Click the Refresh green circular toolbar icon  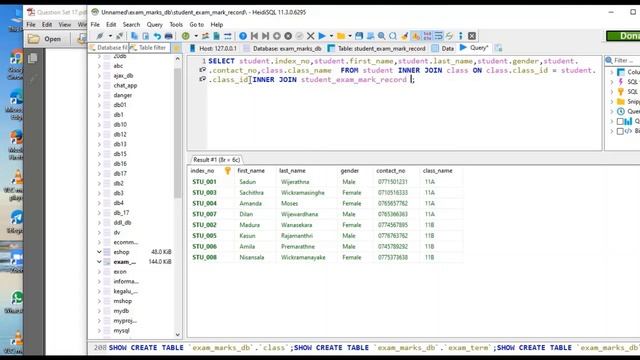click(185, 36)
